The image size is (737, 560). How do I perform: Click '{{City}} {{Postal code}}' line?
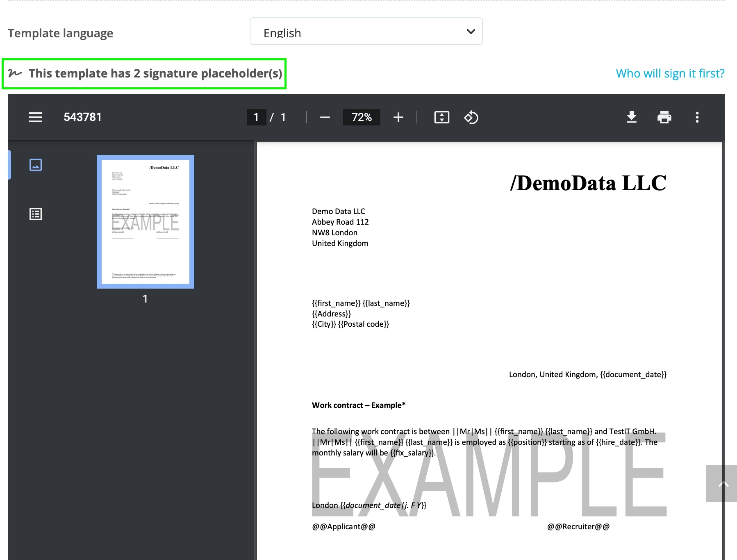pos(350,324)
